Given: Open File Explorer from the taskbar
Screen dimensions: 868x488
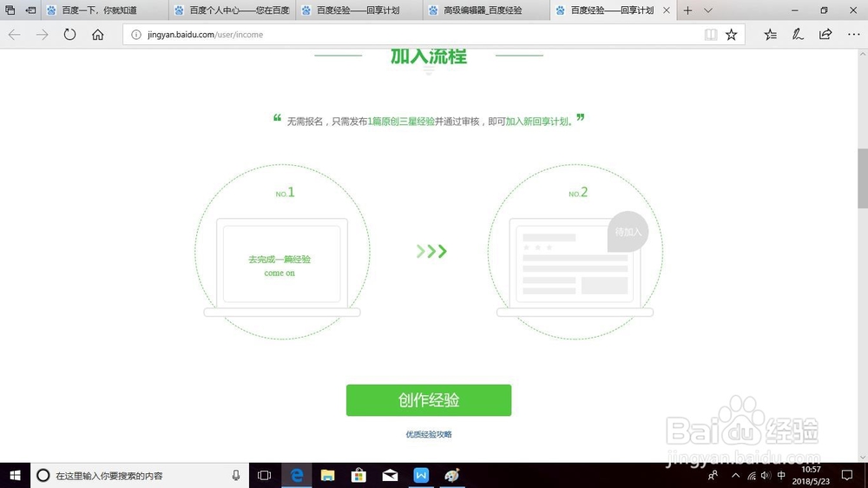Looking at the screenshot, I should pyautogui.click(x=328, y=475).
